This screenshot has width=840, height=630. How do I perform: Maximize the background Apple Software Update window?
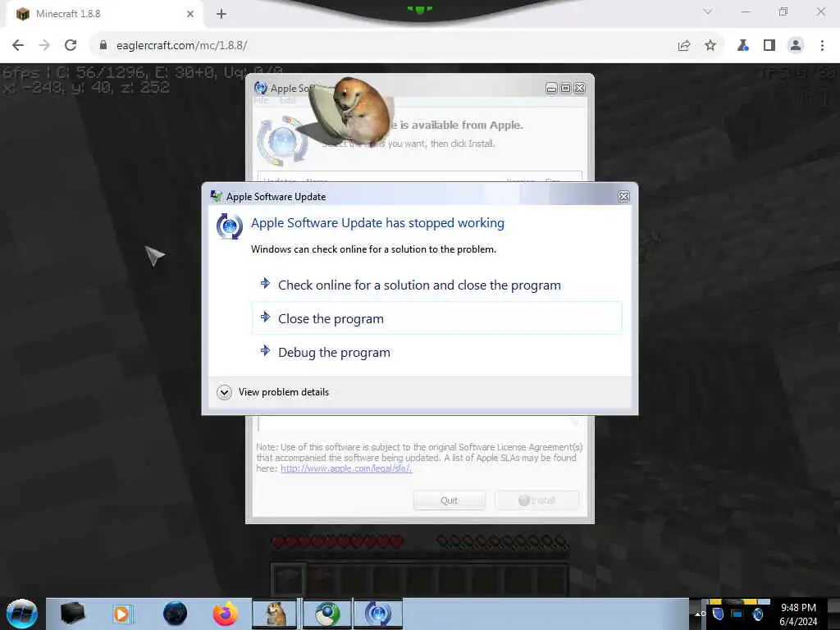pyautogui.click(x=565, y=88)
